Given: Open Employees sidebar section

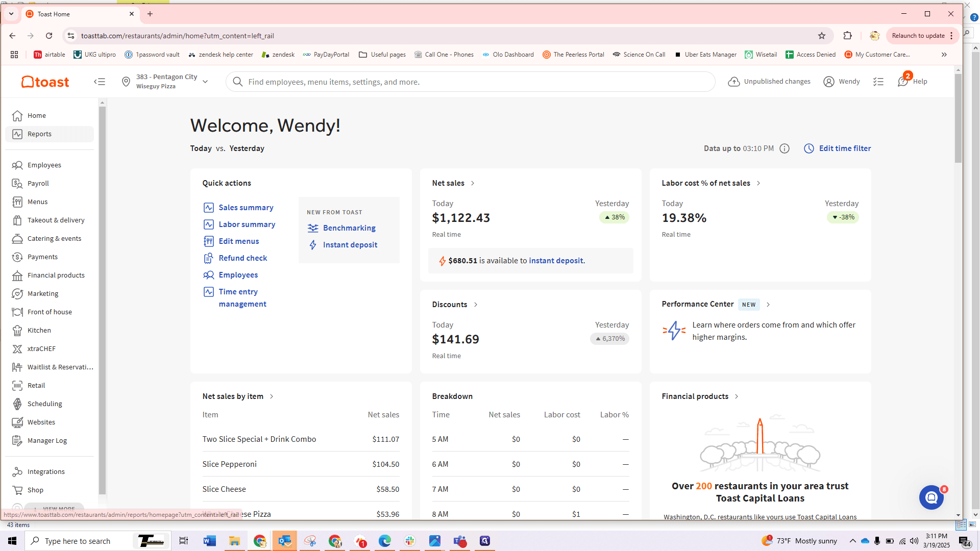Looking at the screenshot, I should coord(50,165).
